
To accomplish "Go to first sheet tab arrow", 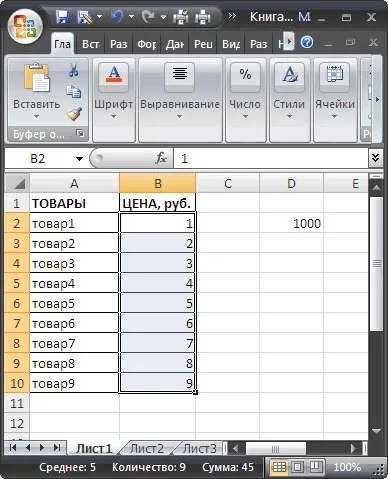I will (13, 448).
